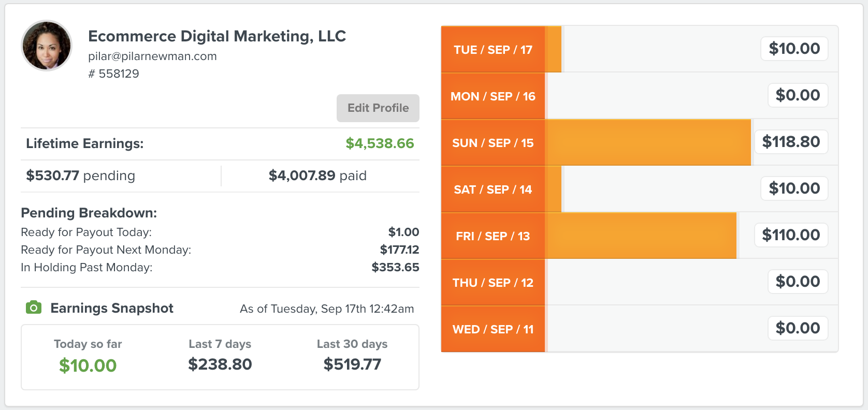Select the MON / SEP / 16 row label
Viewport: 868px width, 410px height.
(x=493, y=96)
